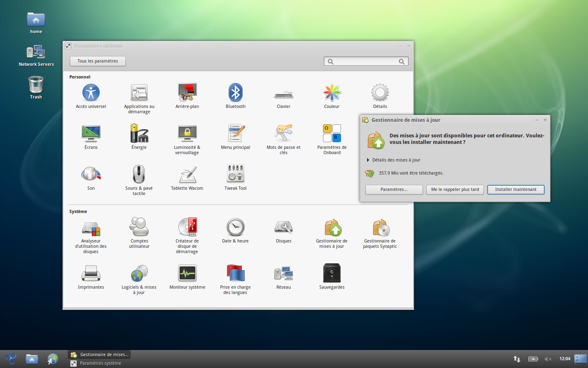
Task: Open Tablette Wacom settings
Action: point(187,178)
